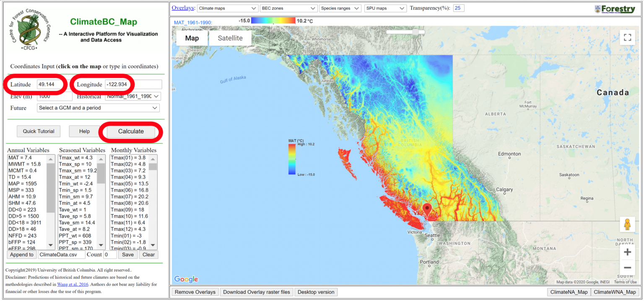Grab the Street View pegman icon
This screenshot has height=301, width=644.
point(627,224)
